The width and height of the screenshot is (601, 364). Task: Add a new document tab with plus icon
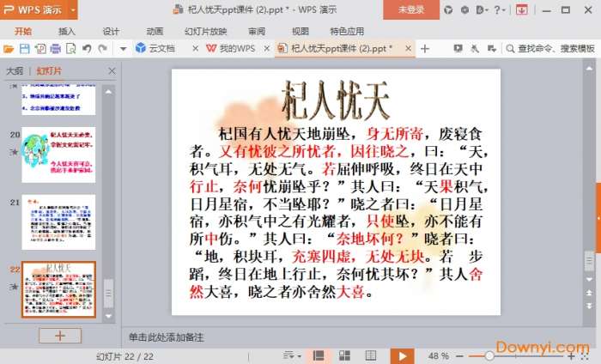tap(425, 49)
